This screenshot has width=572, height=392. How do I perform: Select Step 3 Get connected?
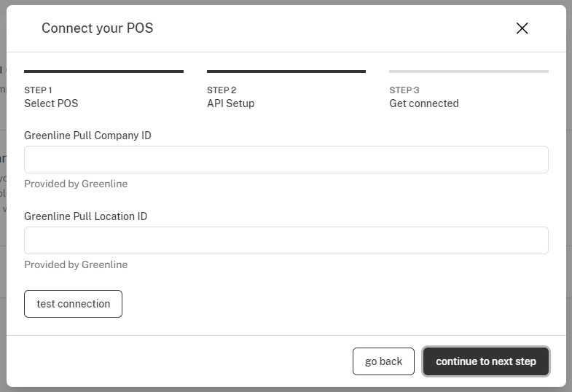click(x=469, y=90)
